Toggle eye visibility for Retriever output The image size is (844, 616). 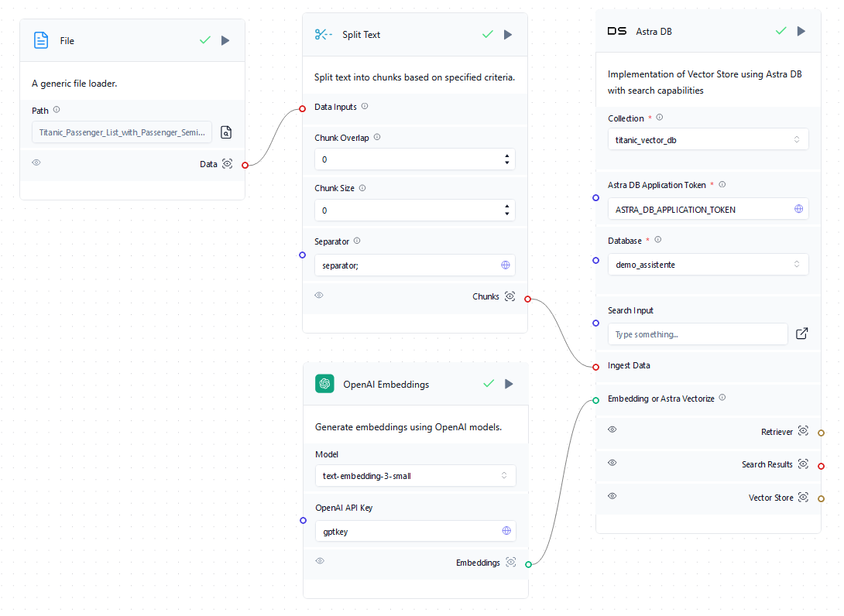pyautogui.click(x=612, y=429)
